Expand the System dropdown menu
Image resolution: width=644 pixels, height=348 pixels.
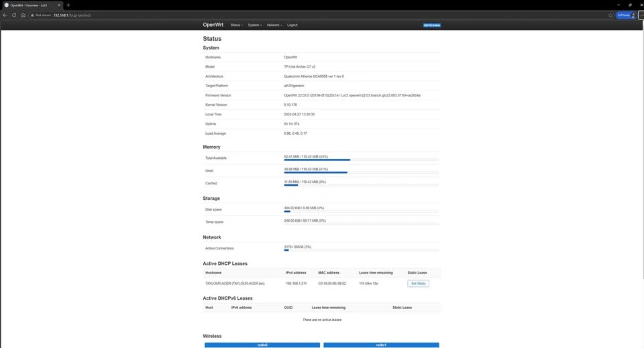(255, 25)
